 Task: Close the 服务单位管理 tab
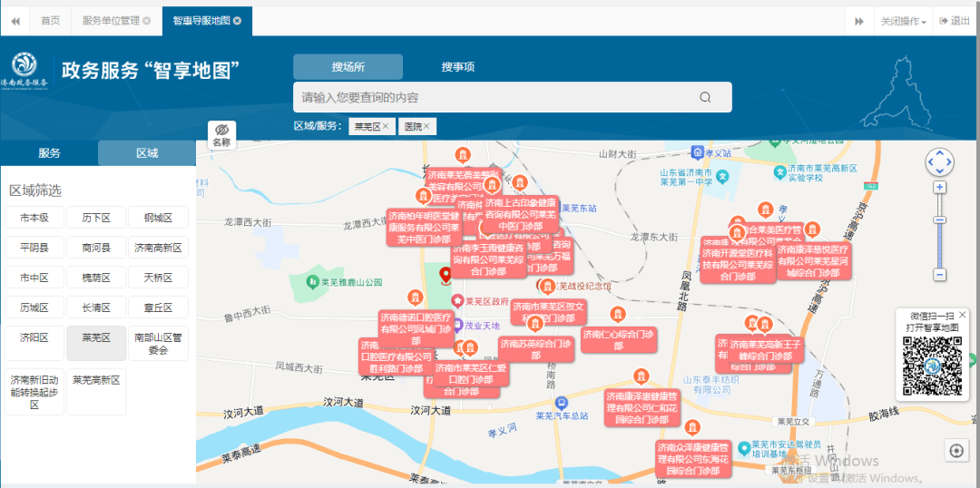pos(146,21)
